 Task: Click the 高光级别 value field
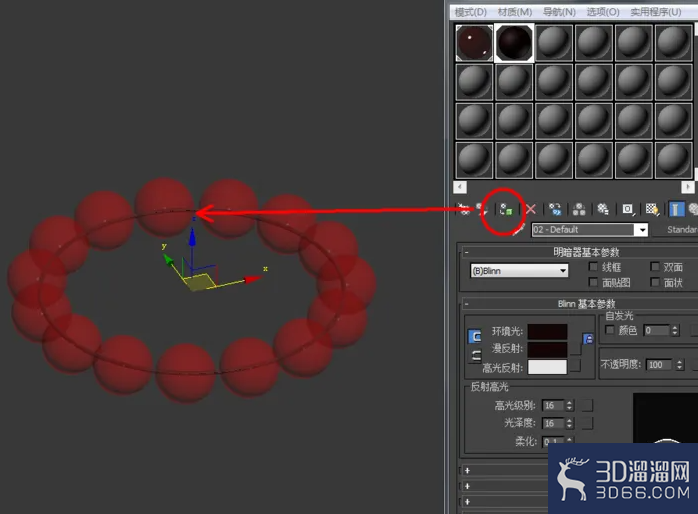pyautogui.click(x=553, y=405)
